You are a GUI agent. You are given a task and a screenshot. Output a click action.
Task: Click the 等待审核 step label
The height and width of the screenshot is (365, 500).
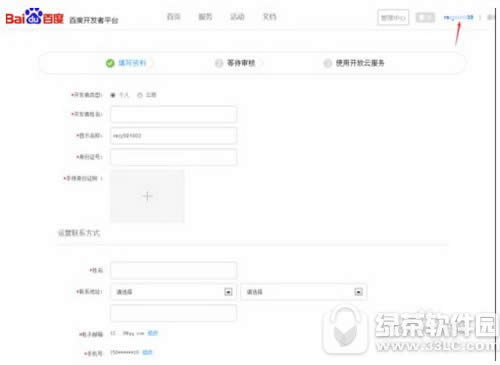[x=241, y=63]
